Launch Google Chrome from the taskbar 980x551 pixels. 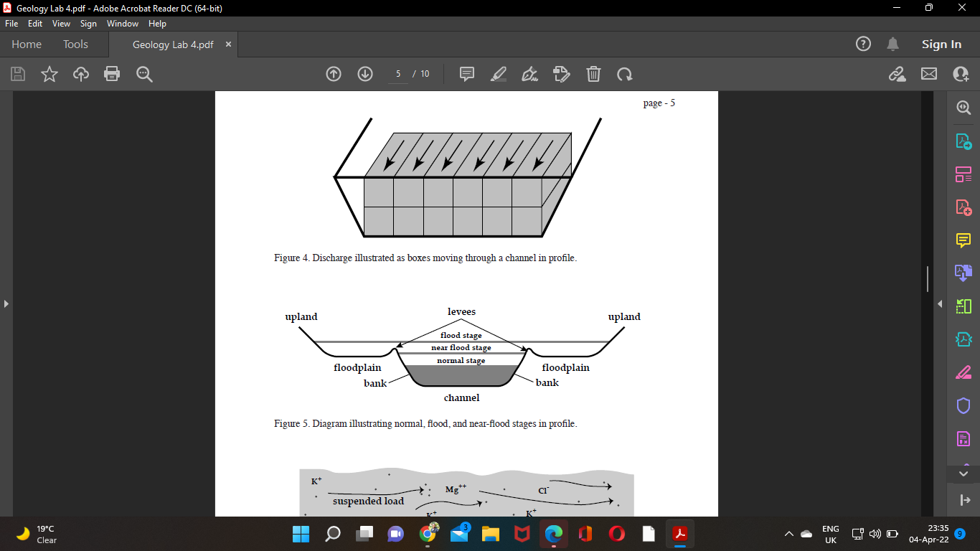[428, 534]
